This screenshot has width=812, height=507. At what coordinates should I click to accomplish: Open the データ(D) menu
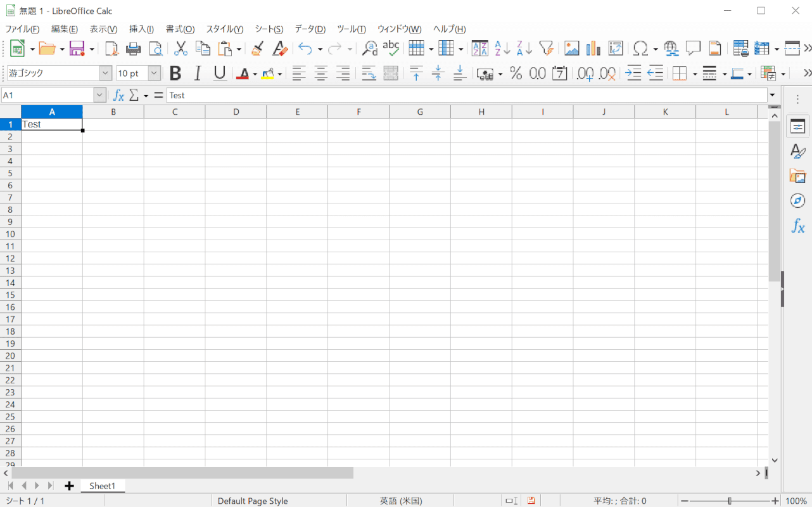(310, 29)
